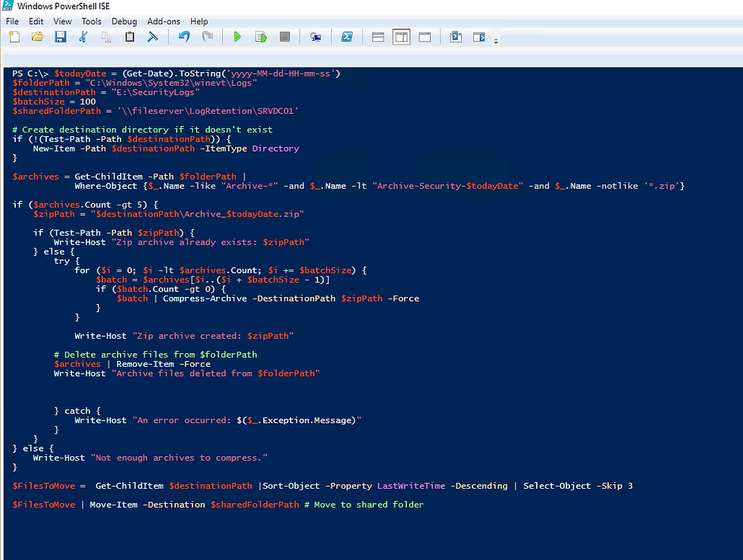Show script pane maximized
Image resolution: width=743 pixels, height=560 pixels.
click(425, 37)
